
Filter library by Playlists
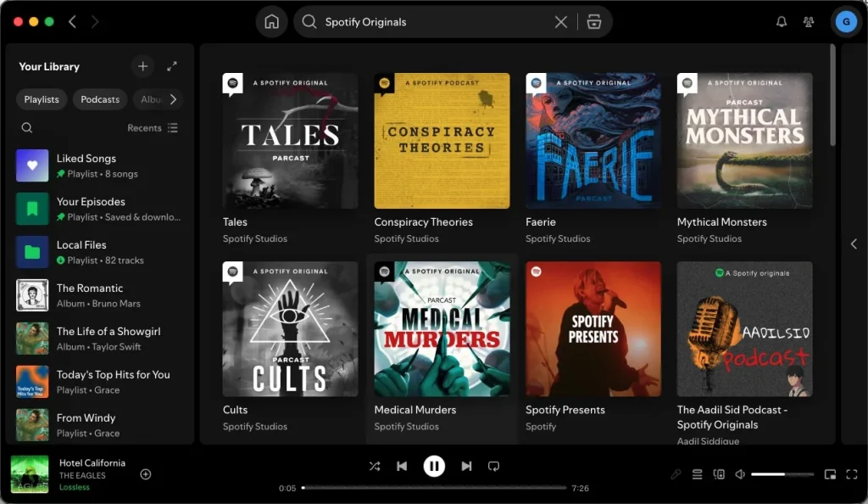coord(41,99)
